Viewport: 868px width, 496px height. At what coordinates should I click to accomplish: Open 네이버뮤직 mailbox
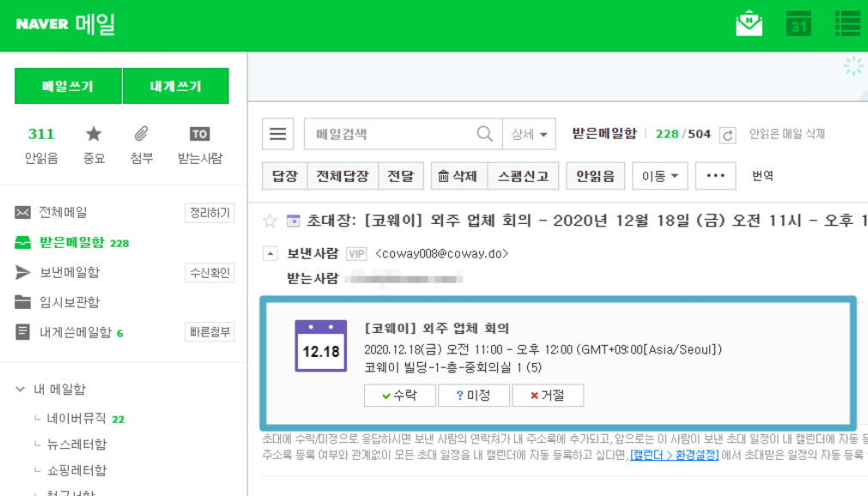(76, 419)
